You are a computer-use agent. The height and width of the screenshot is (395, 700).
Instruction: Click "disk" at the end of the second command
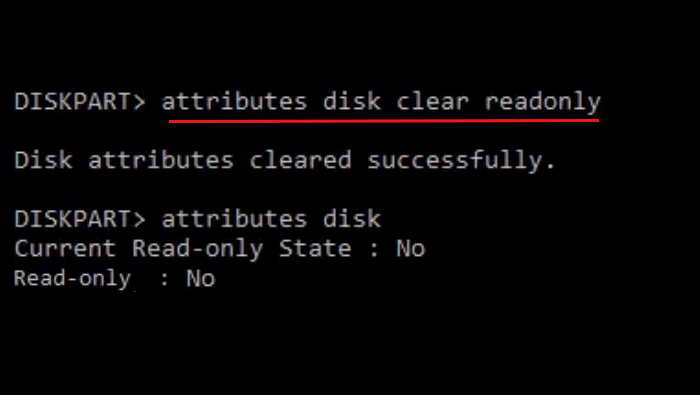click(x=352, y=219)
